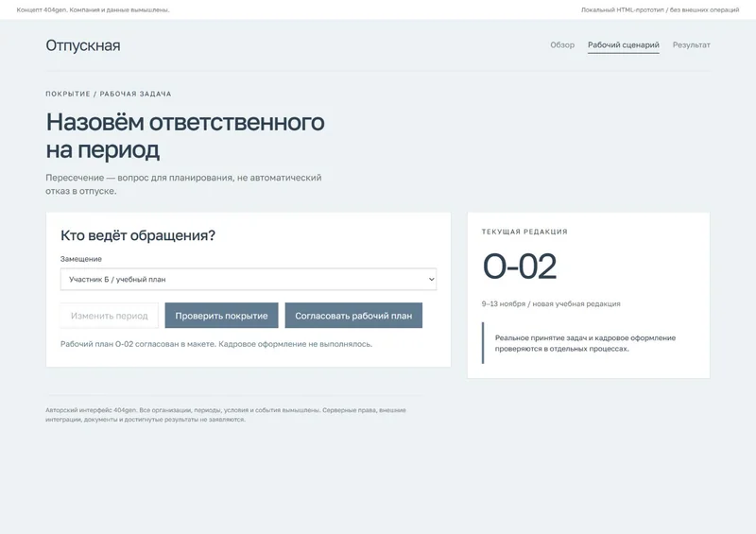Screen dimensions: 756x534
Task: Click the note Реальное принятие задач
Action: point(585,343)
